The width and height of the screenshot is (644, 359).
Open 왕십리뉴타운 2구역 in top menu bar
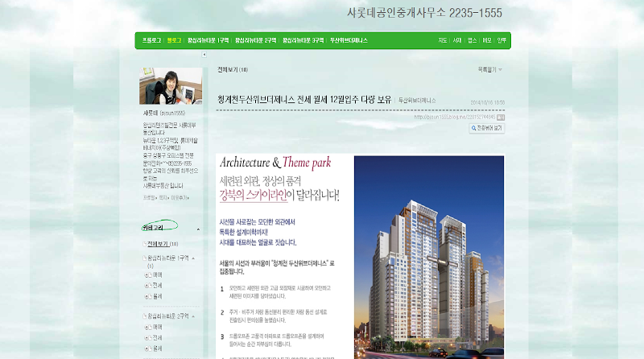255,40
